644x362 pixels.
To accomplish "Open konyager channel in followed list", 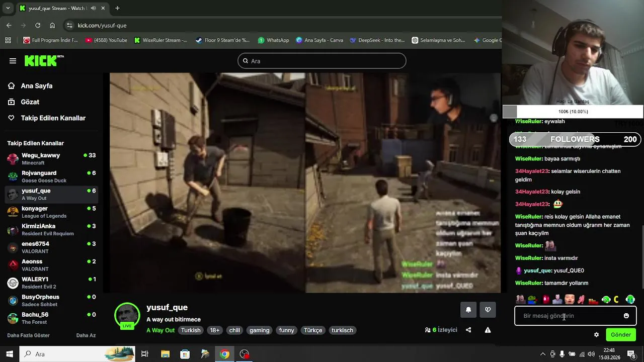I will pos(52,212).
